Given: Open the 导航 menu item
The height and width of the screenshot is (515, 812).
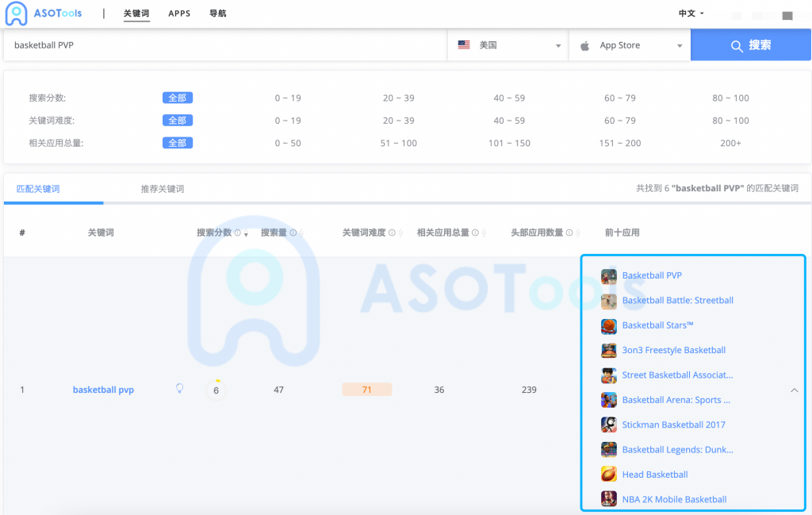Looking at the screenshot, I should pyautogui.click(x=218, y=13).
